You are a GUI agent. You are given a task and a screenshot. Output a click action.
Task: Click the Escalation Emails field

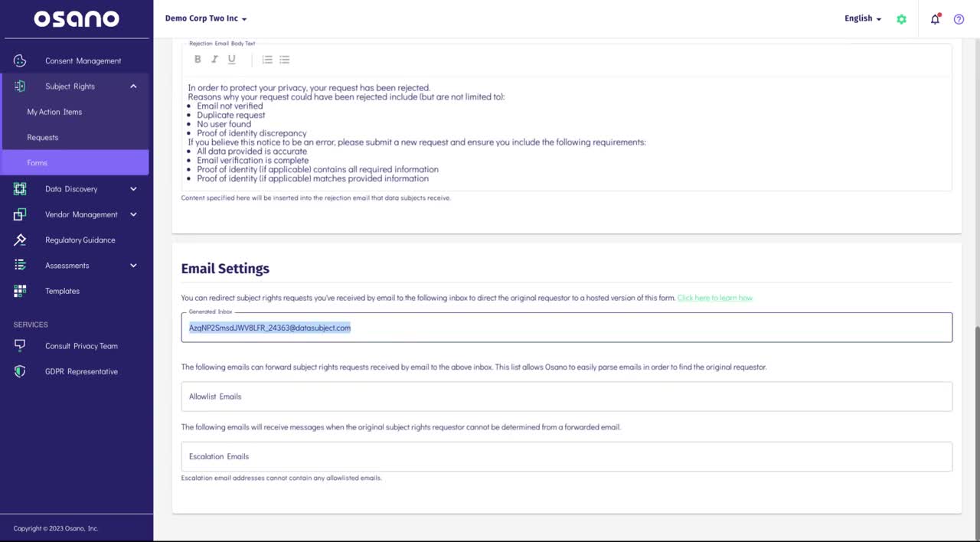click(x=567, y=456)
